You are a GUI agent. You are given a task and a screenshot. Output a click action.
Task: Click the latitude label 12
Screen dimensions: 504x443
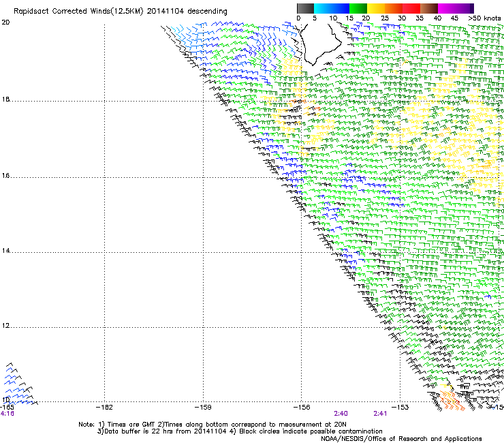coord(5,326)
